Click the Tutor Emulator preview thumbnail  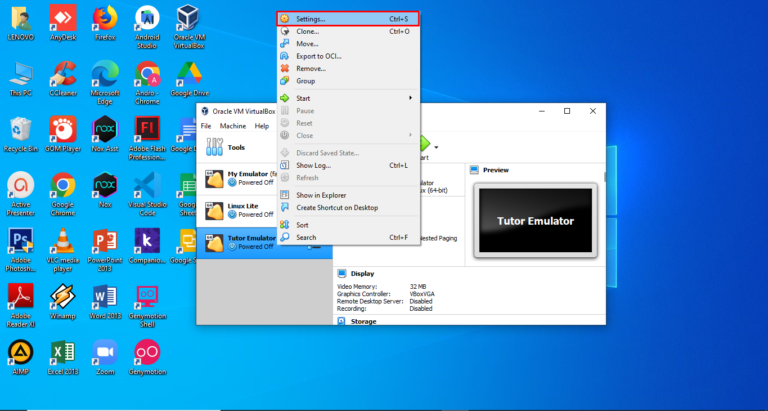pos(535,220)
